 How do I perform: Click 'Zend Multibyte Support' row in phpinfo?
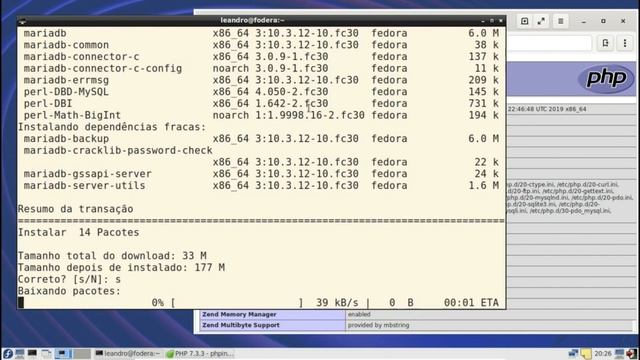[416, 325]
